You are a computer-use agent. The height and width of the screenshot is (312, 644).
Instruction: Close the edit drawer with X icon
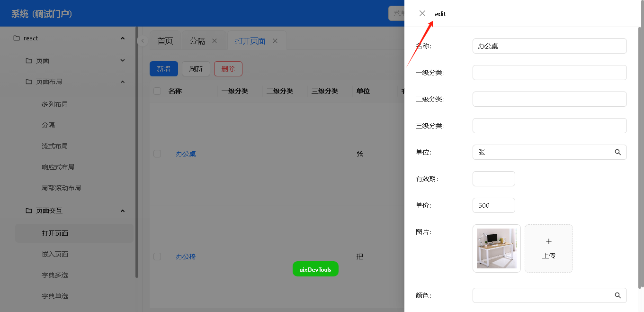422,13
